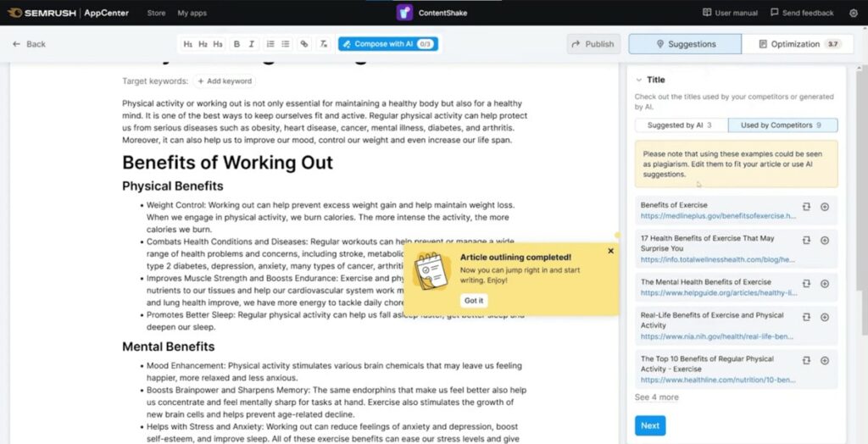The height and width of the screenshot is (444, 868).
Task: Clear text formatting
Action: pyautogui.click(x=324, y=44)
